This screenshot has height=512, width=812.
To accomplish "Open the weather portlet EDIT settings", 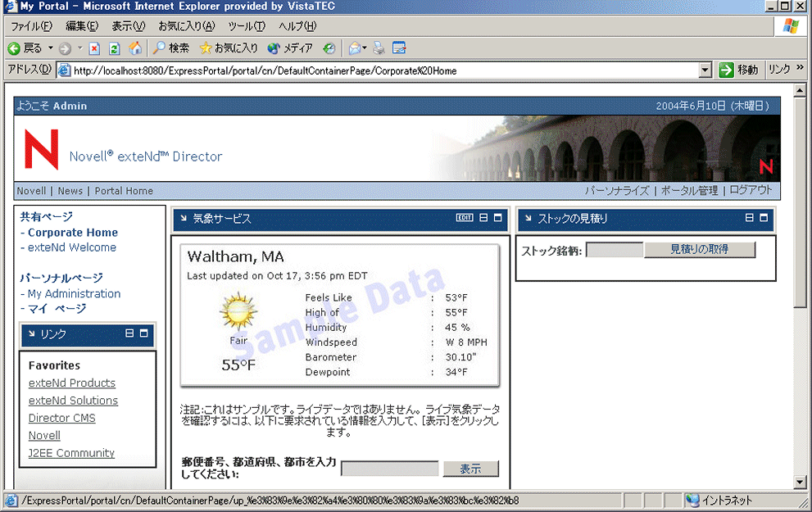I will point(464,218).
